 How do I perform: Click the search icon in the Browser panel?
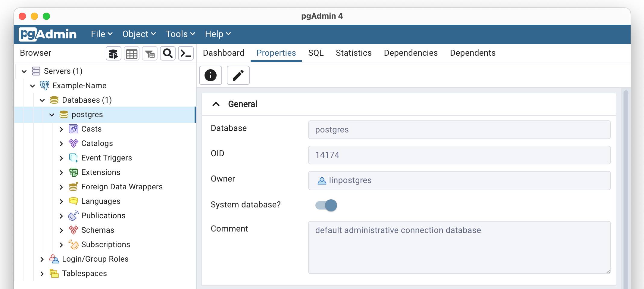[x=168, y=53]
